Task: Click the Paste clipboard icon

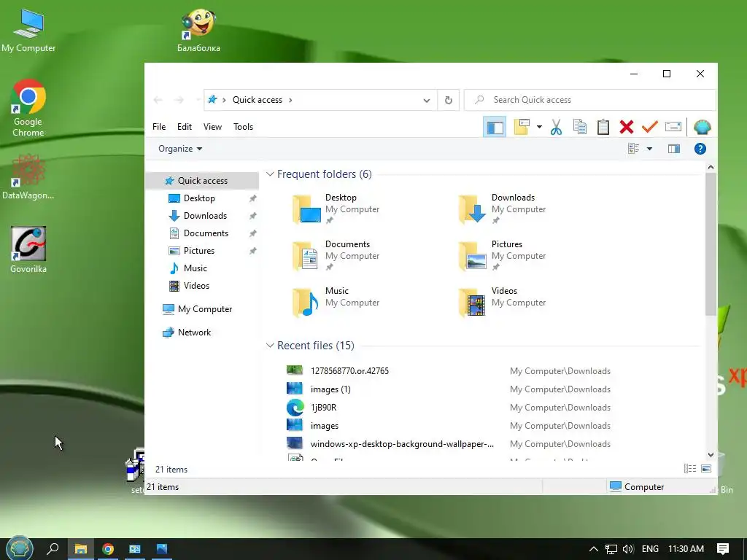Action: (603, 127)
